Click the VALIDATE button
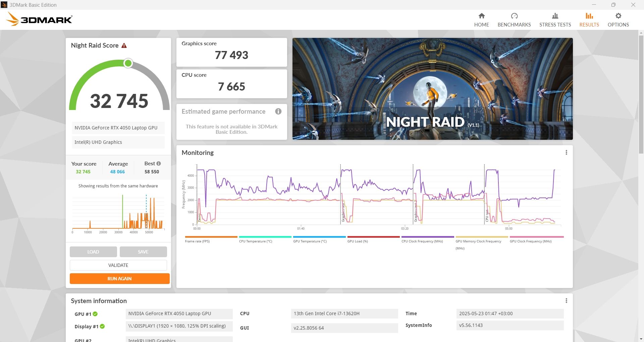The height and width of the screenshot is (342, 644). pos(118,265)
